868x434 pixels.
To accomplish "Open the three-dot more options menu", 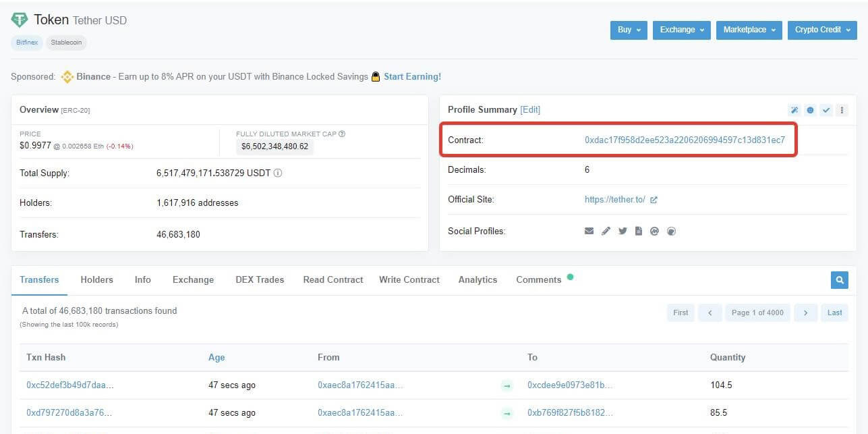I will [x=842, y=110].
